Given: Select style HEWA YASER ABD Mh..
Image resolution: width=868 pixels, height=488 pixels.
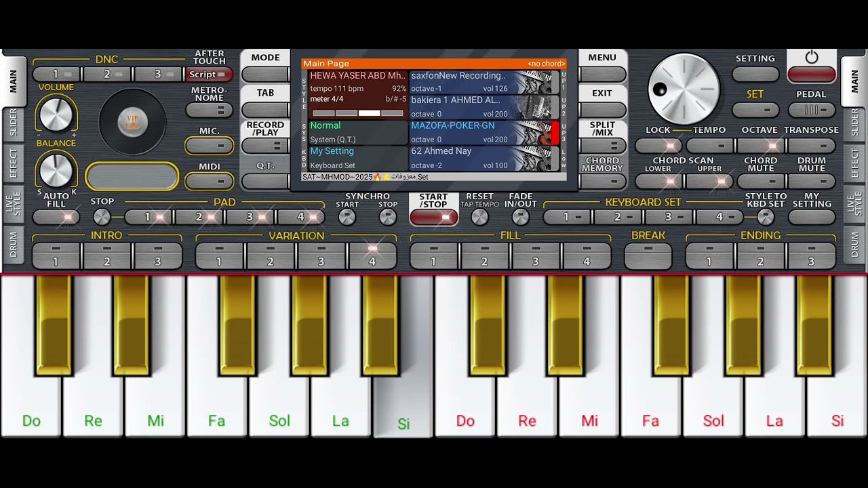Looking at the screenshot, I should pyautogui.click(x=358, y=94).
